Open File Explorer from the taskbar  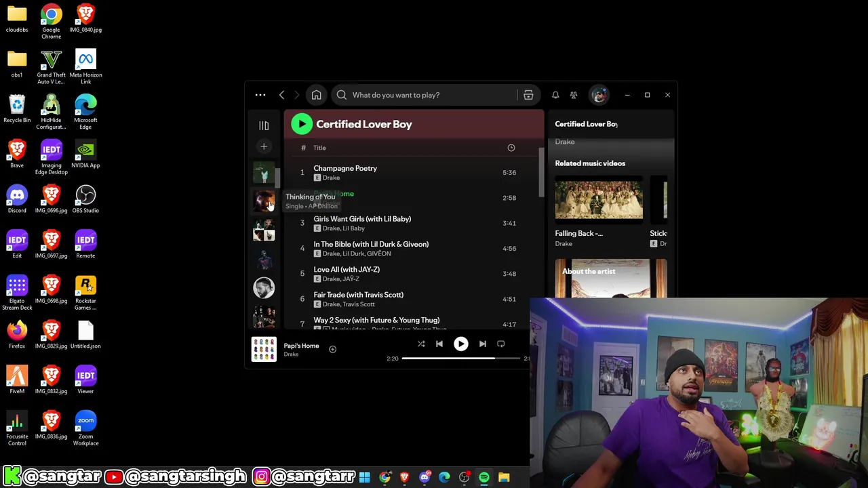coord(504,478)
